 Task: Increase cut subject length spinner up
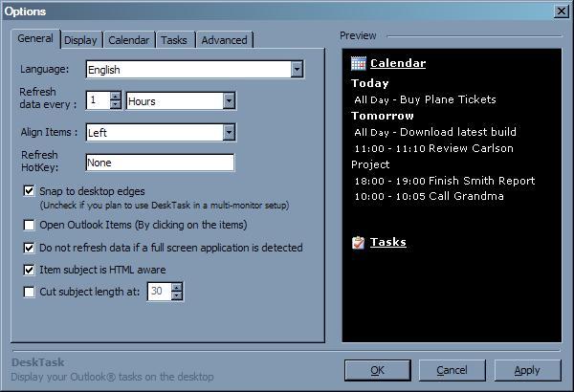(x=177, y=287)
